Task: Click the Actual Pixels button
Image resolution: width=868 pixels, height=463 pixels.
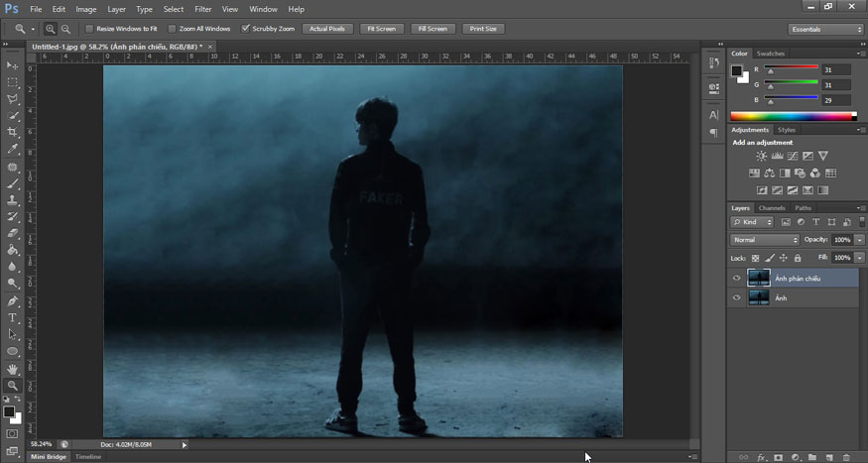Action: click(327, 29)
